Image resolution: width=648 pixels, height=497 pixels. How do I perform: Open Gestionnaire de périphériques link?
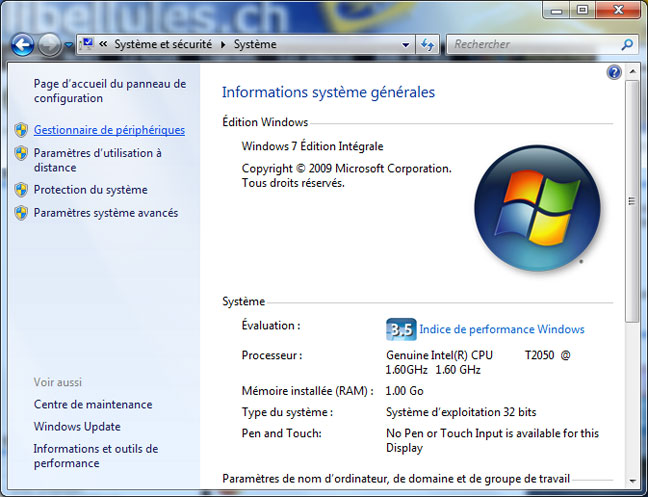109,130
